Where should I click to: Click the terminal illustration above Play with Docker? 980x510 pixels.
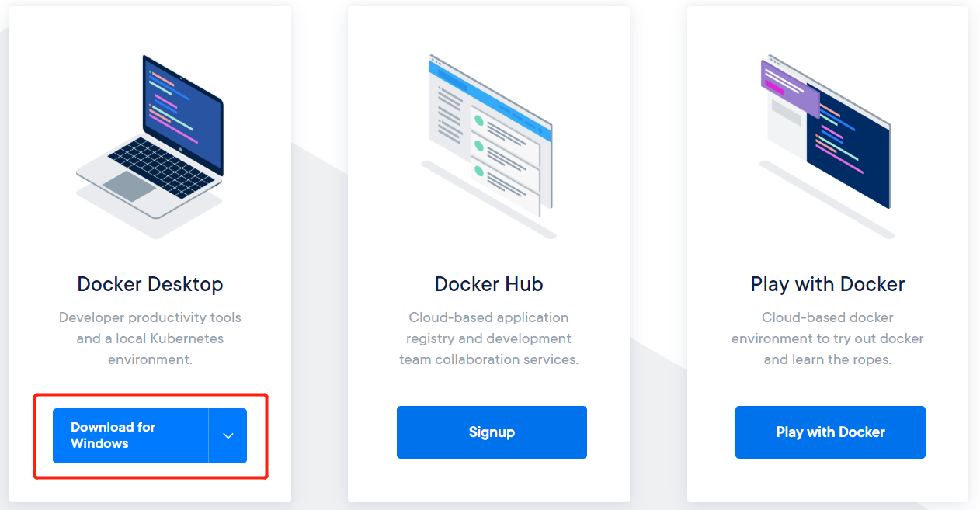click(827, 132)
